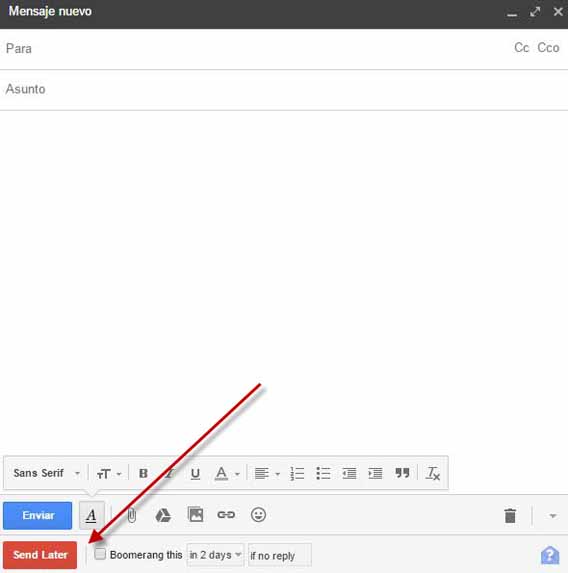Image resolution: width=568 pixels, height=573 pixels.
Task: Open Boomerang help house icon
Action: [x=550, y=555]
